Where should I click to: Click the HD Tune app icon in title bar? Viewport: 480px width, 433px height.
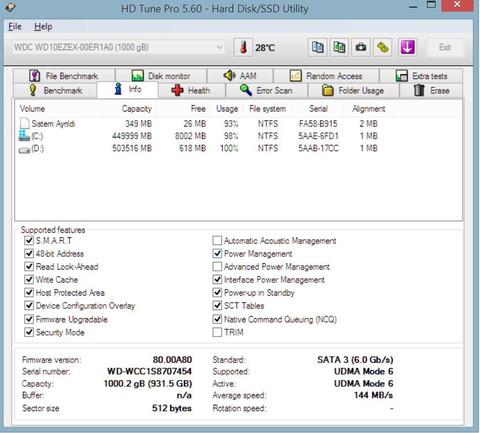tap(10, 7)
